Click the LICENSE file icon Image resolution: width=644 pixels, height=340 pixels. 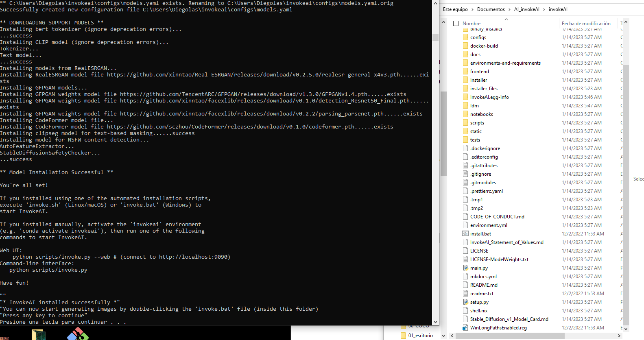[465, 251]
